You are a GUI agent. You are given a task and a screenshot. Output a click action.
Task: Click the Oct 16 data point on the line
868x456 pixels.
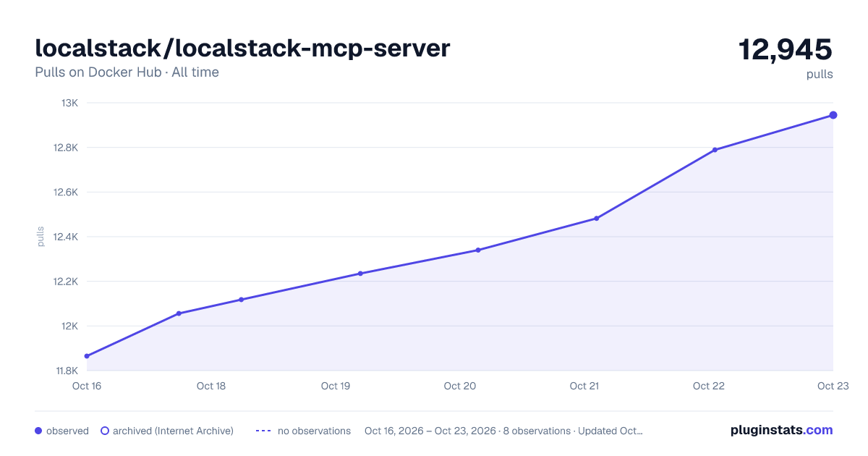[87, 356]
